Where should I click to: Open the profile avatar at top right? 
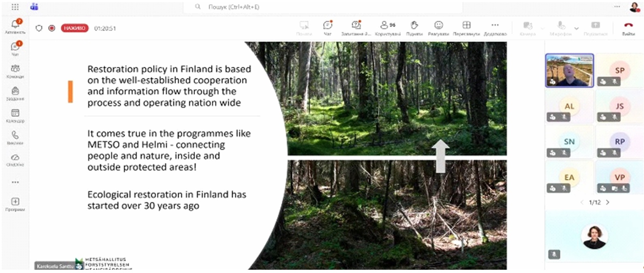point(634,7)
